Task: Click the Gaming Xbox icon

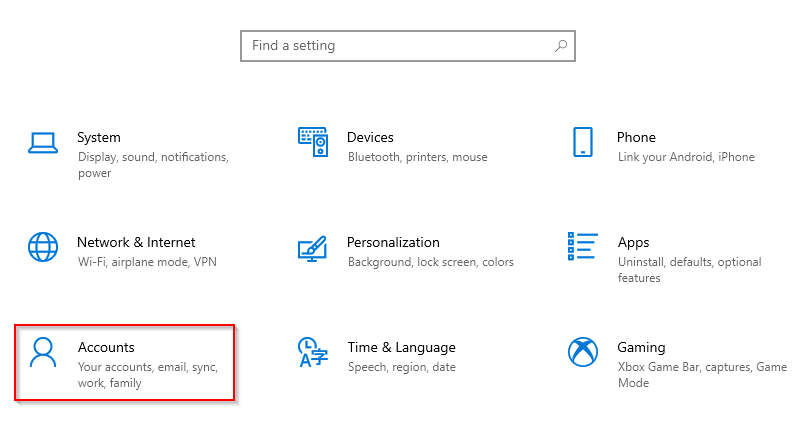Action: point(583,352)
